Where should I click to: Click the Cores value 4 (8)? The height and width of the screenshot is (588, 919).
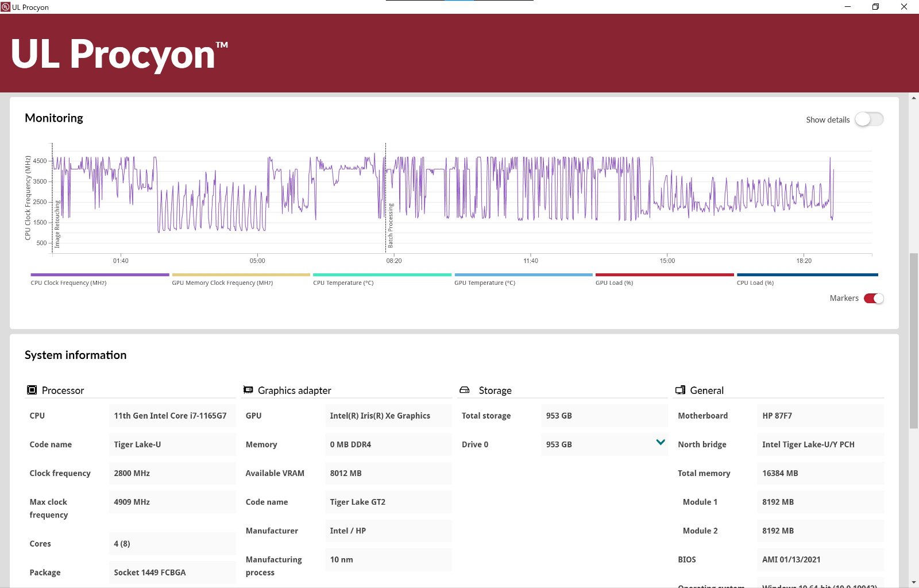[x=172, y=544]
